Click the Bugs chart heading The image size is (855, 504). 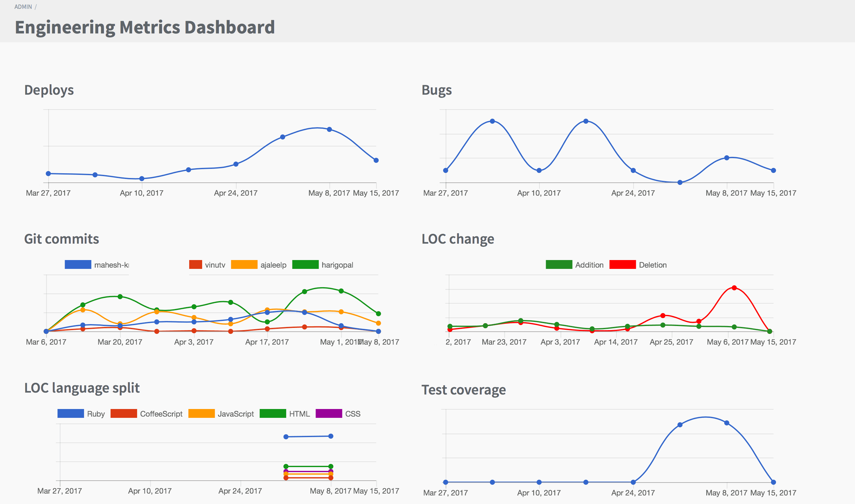pyautogui.click(x=437, y=90)
